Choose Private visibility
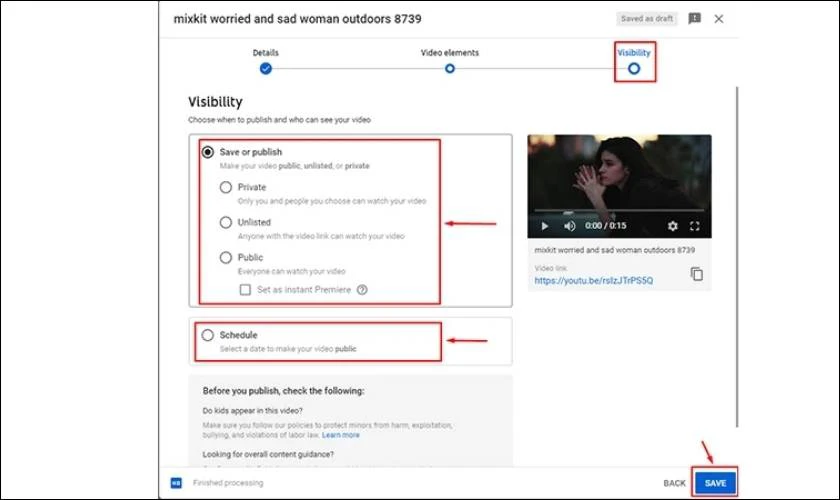The height and width of the screenshot is (500, 840). pos(226,187)
